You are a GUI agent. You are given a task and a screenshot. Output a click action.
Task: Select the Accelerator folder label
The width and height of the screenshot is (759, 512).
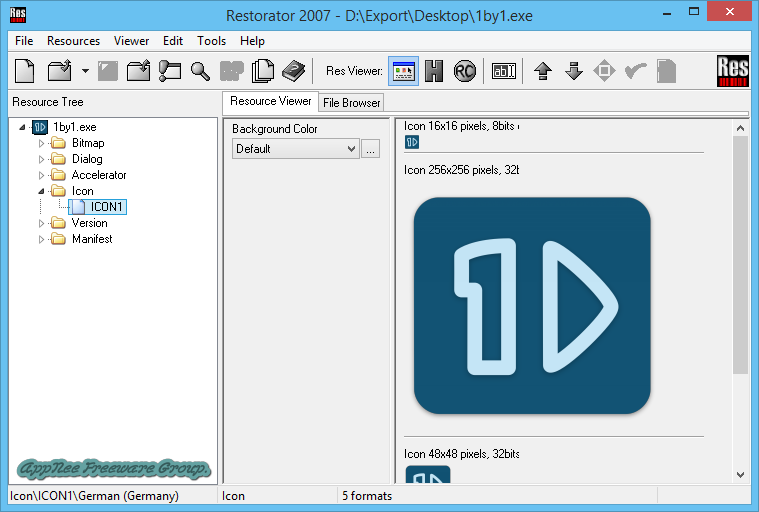[x=99, y=175]
